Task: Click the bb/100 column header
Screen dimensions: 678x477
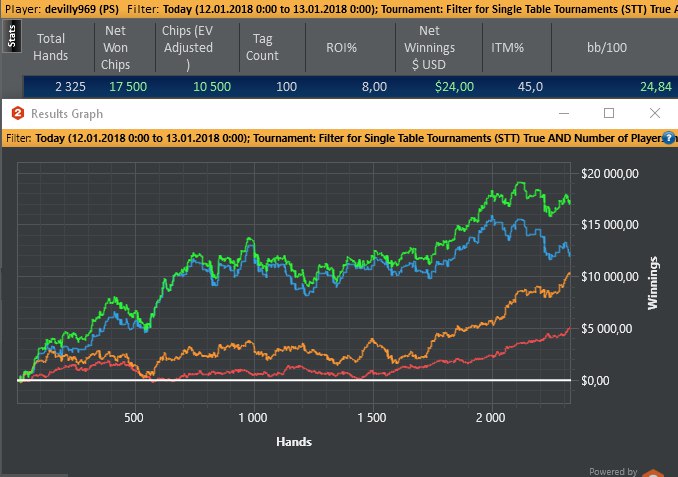Action: click(607, 47)
